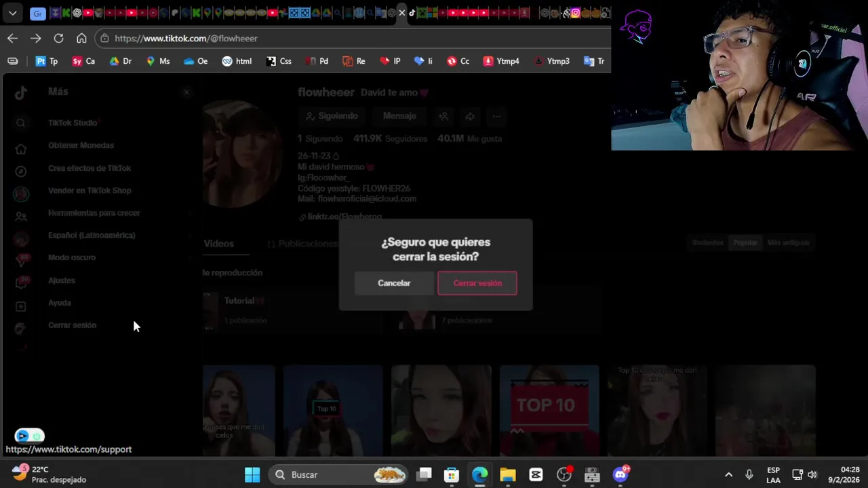The width and height of the screenshot is (868, 488).
Task: Open the TOP 10 video thumbnail
Action: tap(549, 410)
